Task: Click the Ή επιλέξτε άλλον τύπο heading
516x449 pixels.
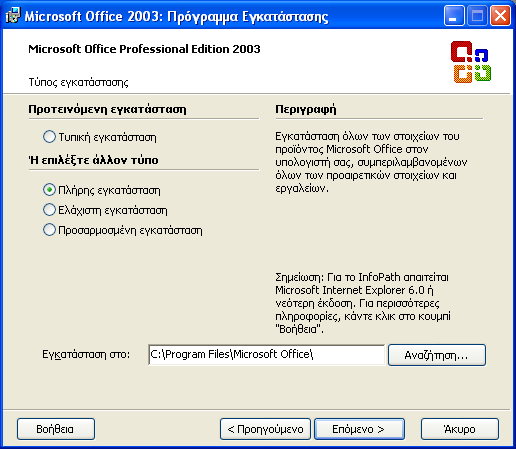Action: 93,160
